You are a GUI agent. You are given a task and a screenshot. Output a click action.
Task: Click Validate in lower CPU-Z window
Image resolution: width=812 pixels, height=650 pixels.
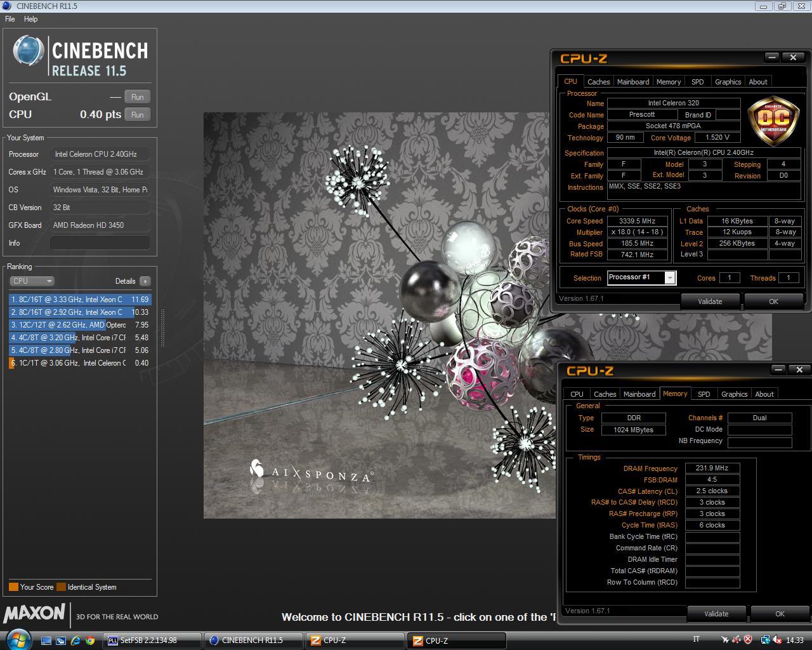716,614
